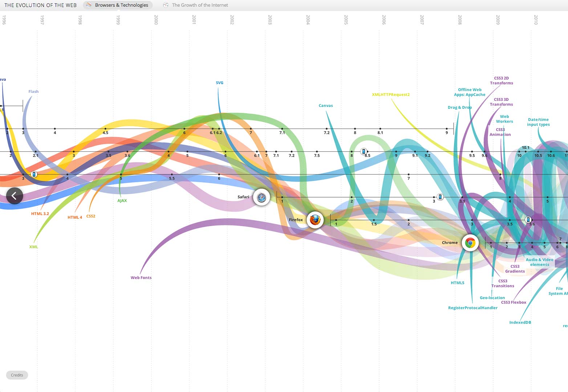
Task: Select the XML technology label
Action: pos(33,247)
